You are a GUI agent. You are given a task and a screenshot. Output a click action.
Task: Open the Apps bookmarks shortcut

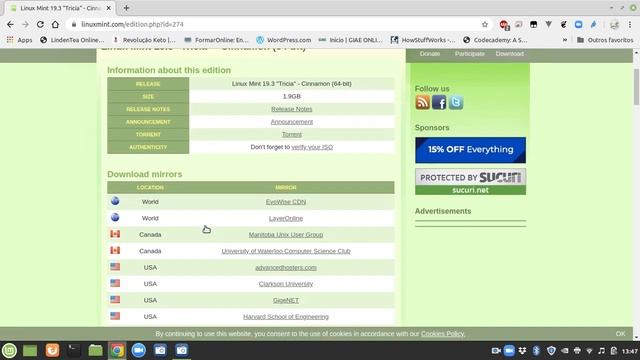pyautogui.click(x=19, y=40)
